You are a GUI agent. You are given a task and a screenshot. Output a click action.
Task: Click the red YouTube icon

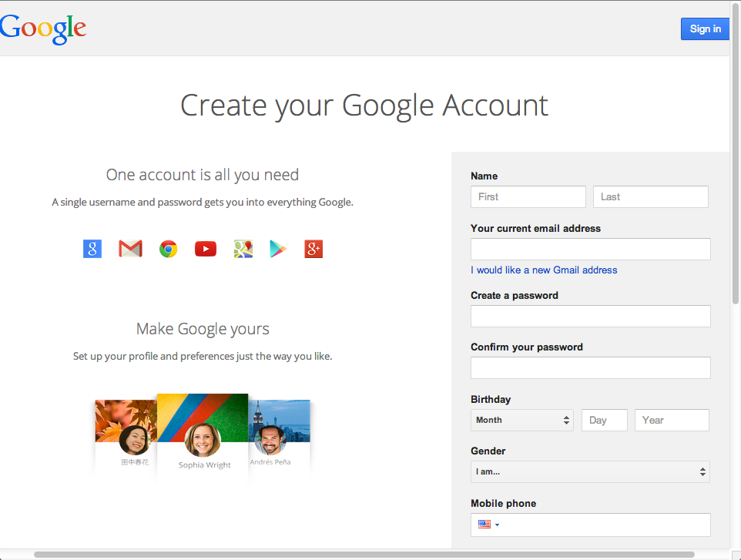click(206, 249)
